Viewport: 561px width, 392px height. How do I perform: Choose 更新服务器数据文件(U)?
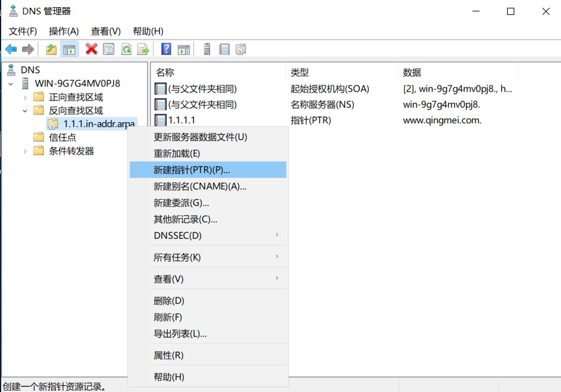pyautogui.click(x=208, y=137)
